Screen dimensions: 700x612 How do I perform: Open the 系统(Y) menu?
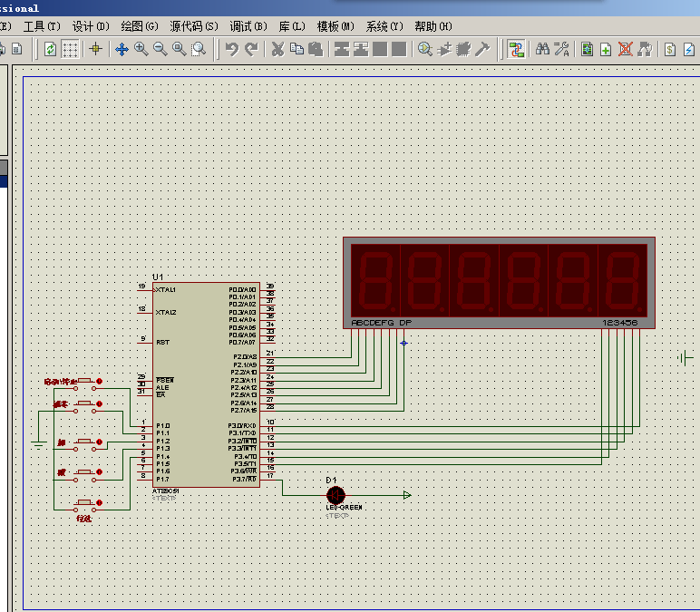(x=384, y=27)
